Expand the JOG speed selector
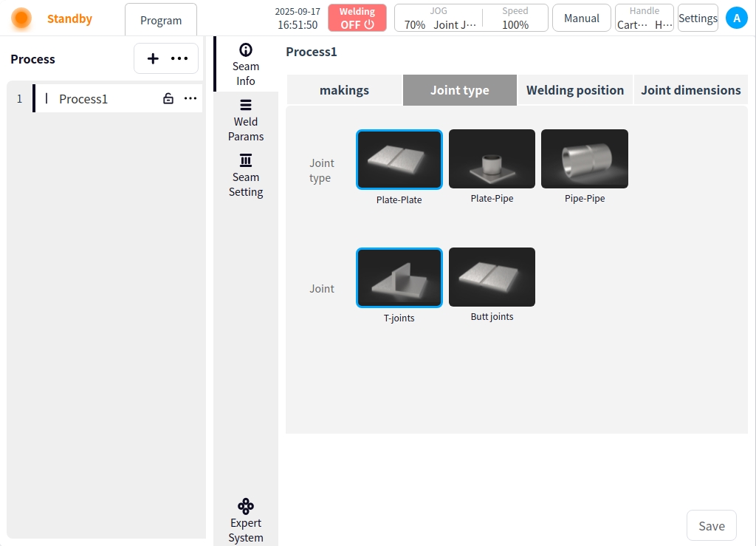 (x=439, y=18)
